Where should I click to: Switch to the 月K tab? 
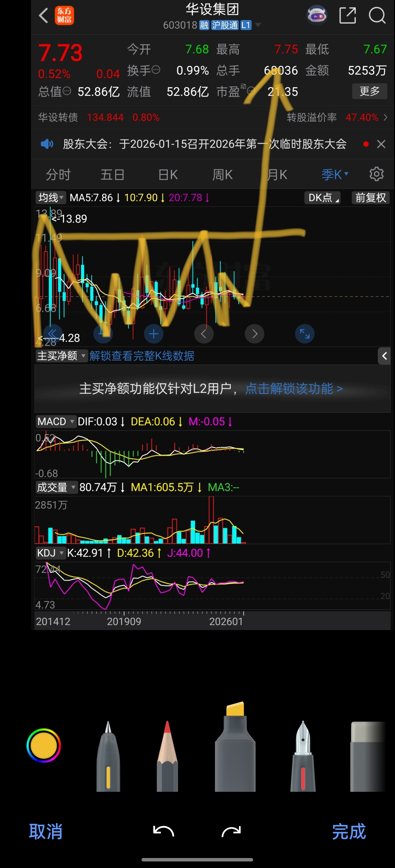tap(277, 175)
